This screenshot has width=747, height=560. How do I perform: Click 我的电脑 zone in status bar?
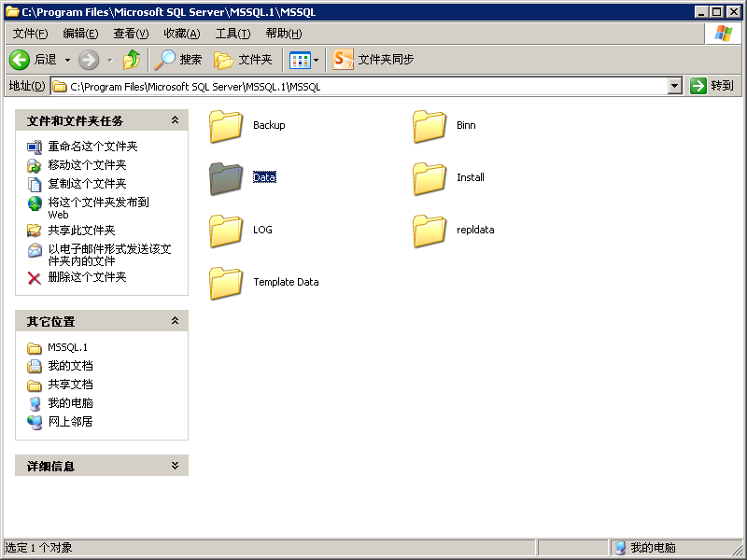click(x=653, y=548)
